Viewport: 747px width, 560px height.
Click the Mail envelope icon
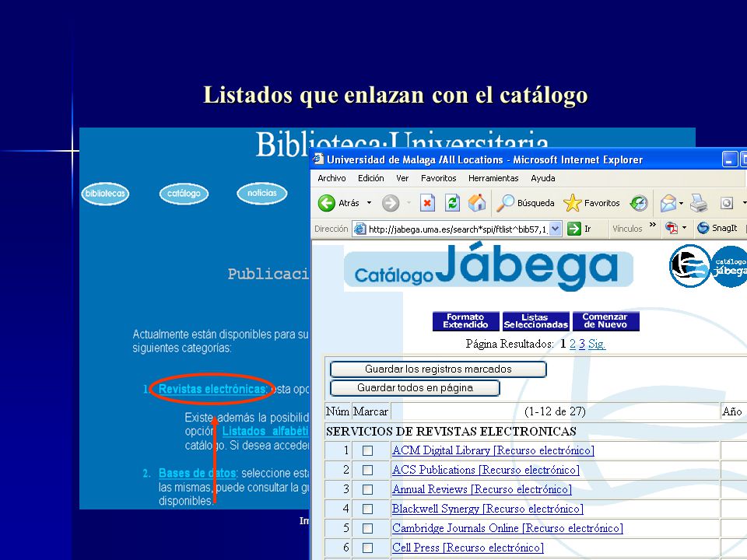[668, 203]
